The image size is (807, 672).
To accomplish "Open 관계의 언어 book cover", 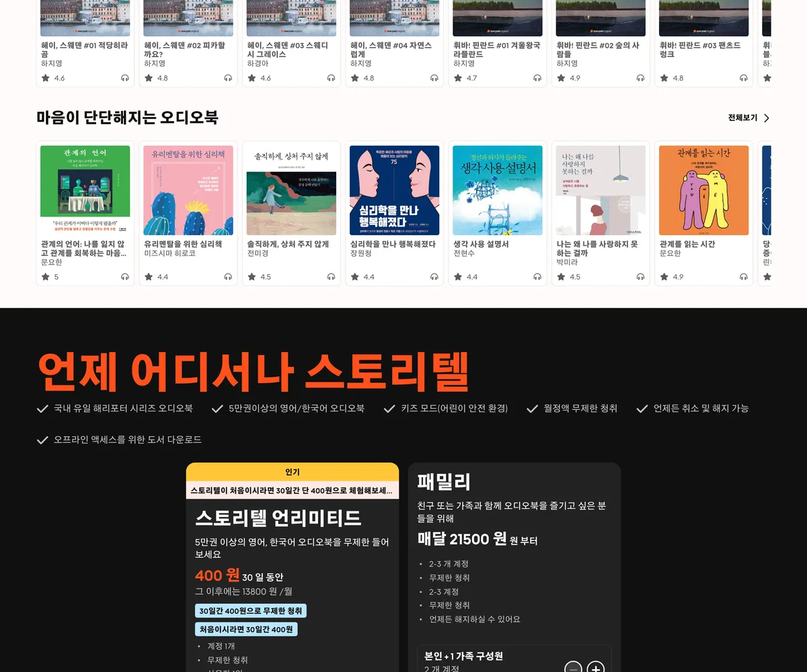I will (x=85, y=190).
